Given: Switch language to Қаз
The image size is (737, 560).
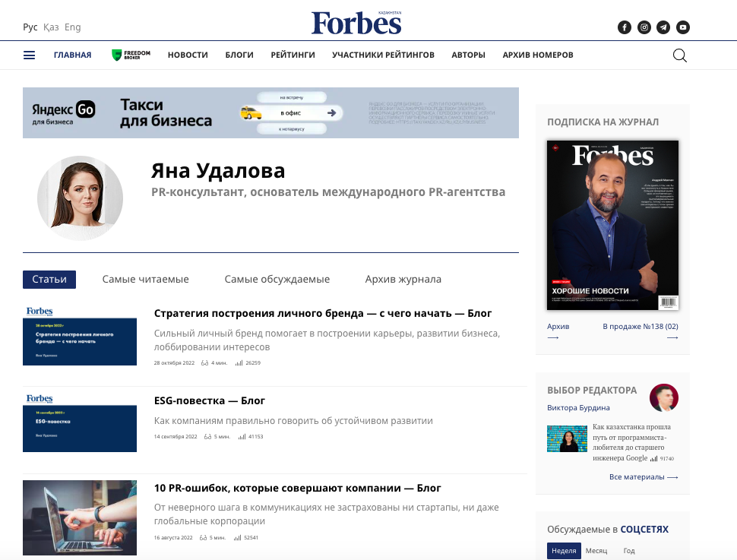Looking at the screenshot, I should click(x=51, y=27).
